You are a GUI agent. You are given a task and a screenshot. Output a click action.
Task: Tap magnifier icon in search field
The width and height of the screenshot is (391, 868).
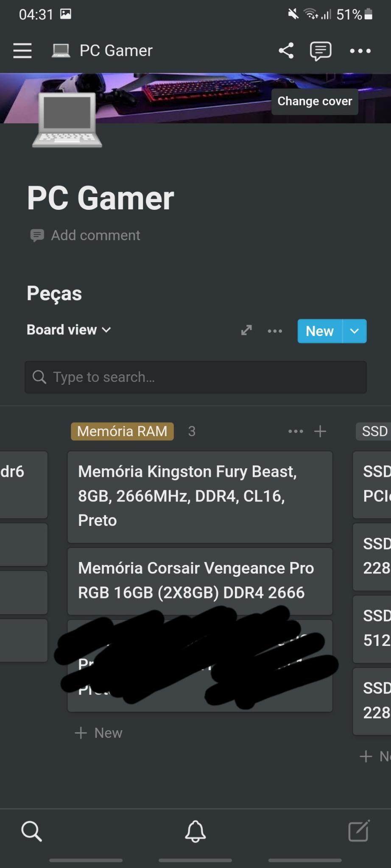39,377
